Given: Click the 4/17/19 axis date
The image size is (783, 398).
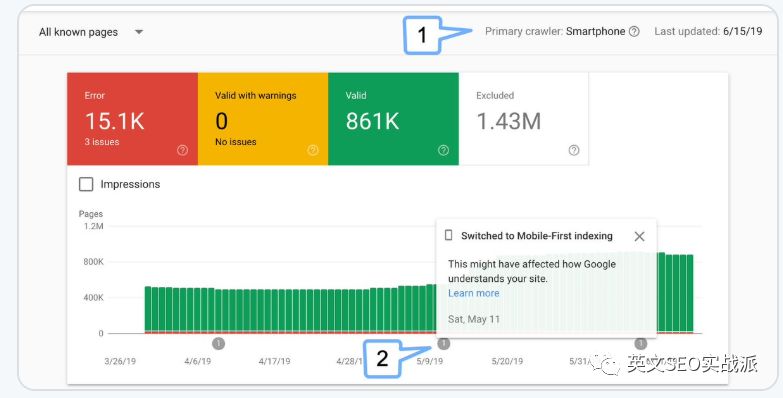Looking at the screenshot, I should (274, 361).
